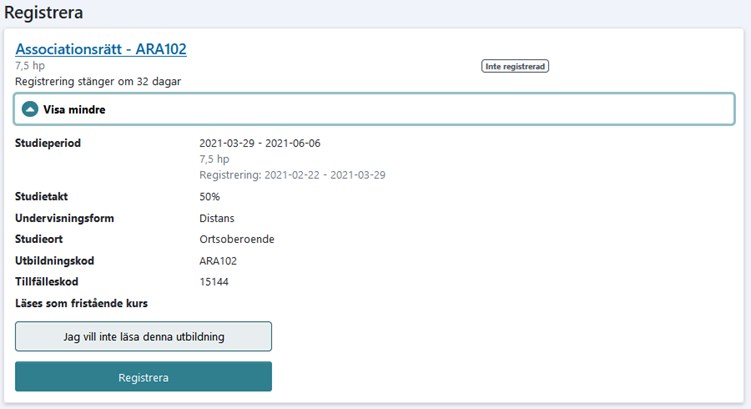Select the Ortsoberoende study location value
751x409 pixels.
click(237, 240)
